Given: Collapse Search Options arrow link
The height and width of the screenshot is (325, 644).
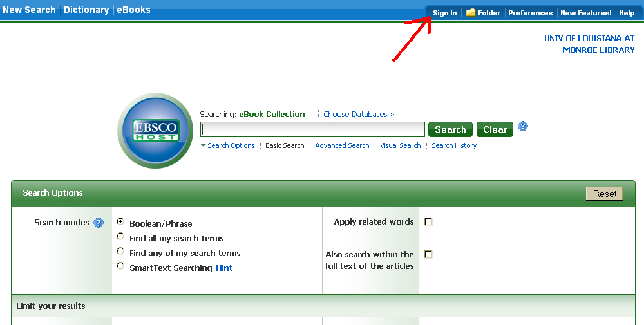Looking at the screenshot, I should tap(227, 145).
